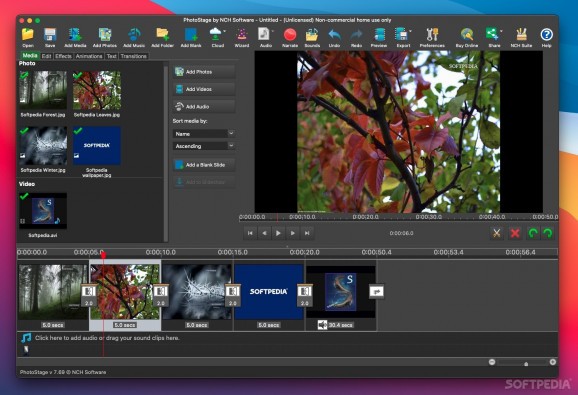This screenshot has height=395, width=578.
Task: Click transition icon after the Softpedia wallpaper clip
Action: tap(304, 295)
